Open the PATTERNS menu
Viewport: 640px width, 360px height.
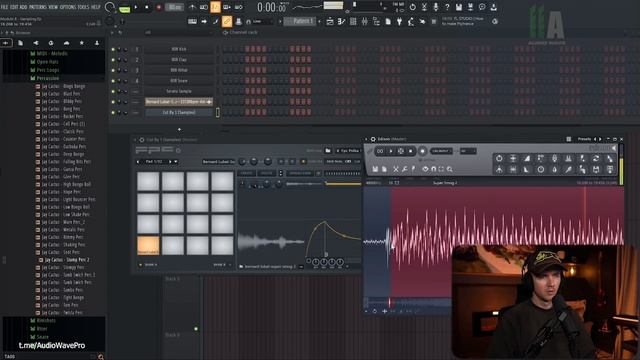38,7
